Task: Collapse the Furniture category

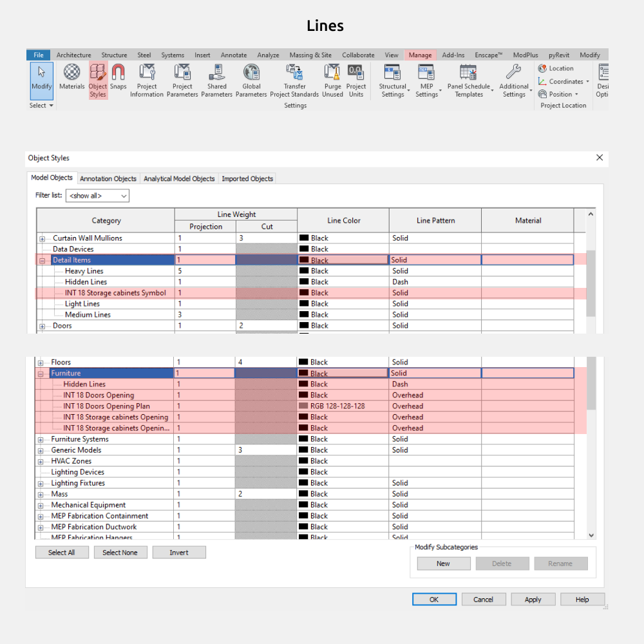Action: click(40, 374)
